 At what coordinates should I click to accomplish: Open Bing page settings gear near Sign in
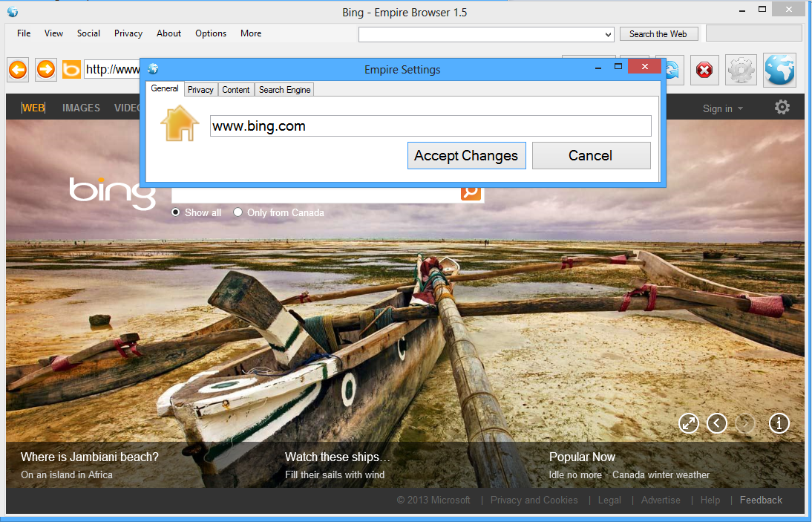tap(782, 107)
